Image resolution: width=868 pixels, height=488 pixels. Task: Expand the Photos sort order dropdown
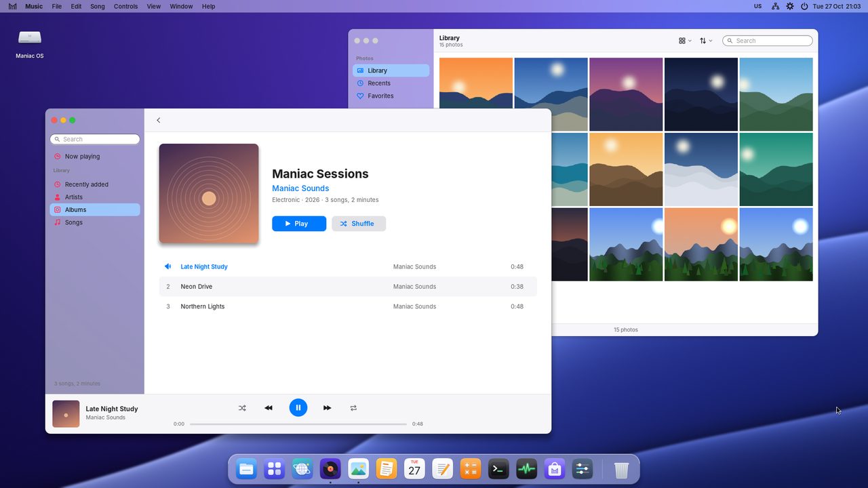(x=706, y=41)
